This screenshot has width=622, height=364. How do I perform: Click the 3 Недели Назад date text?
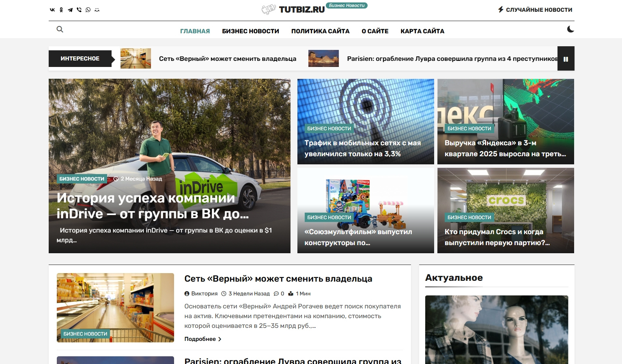pyautogui.click(x=249, y=294)
